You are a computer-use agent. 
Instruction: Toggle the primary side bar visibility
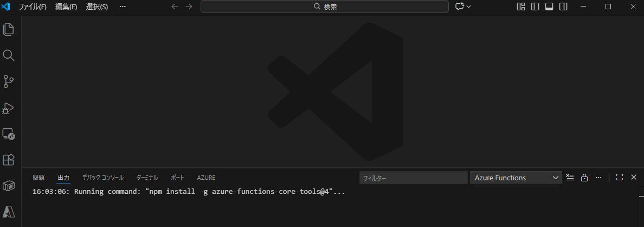[x=535, y=7]
